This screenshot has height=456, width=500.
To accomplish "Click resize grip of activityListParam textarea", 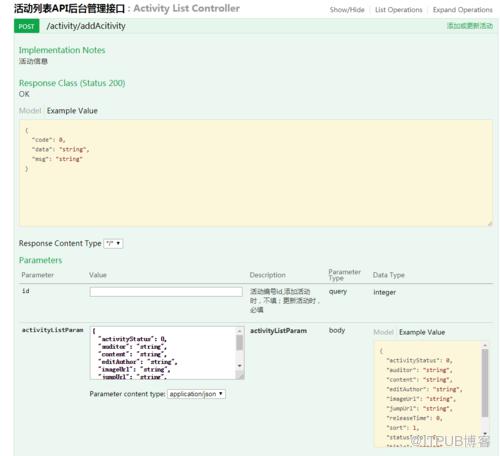I will point(240,376).
